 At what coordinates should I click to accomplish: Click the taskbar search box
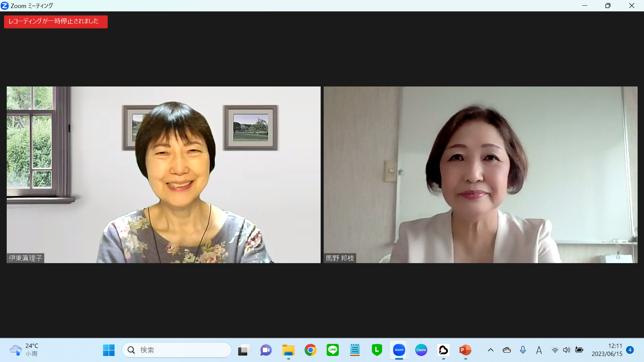coord(177,350)
